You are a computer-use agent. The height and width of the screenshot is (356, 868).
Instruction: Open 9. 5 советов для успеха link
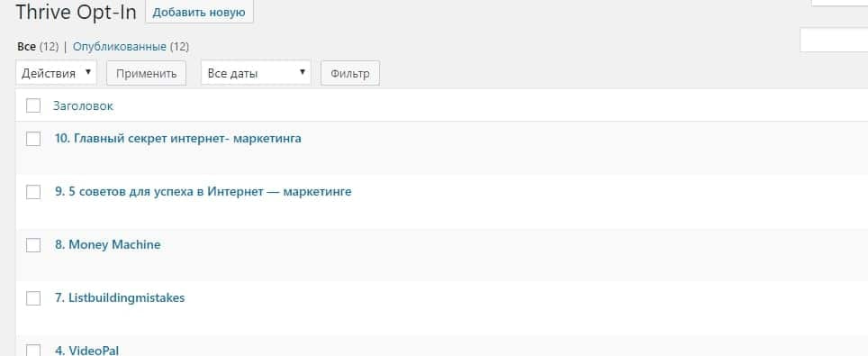point(203,191)
